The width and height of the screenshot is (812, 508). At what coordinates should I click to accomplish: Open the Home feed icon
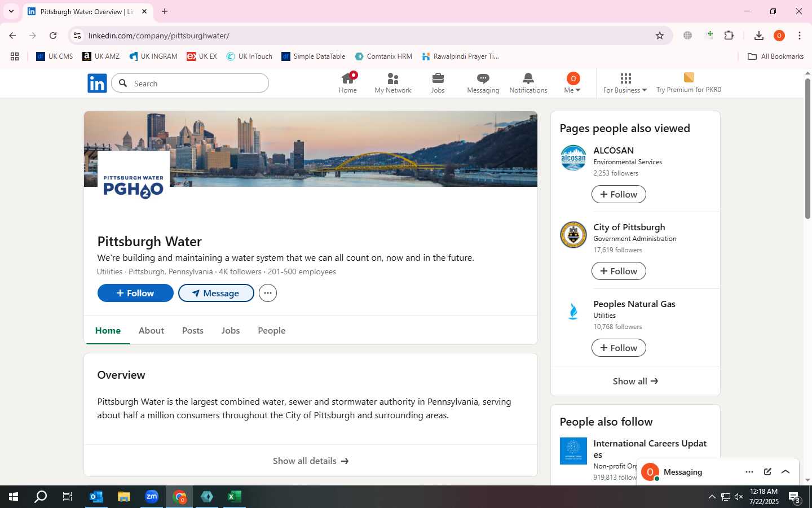[348, 83]
